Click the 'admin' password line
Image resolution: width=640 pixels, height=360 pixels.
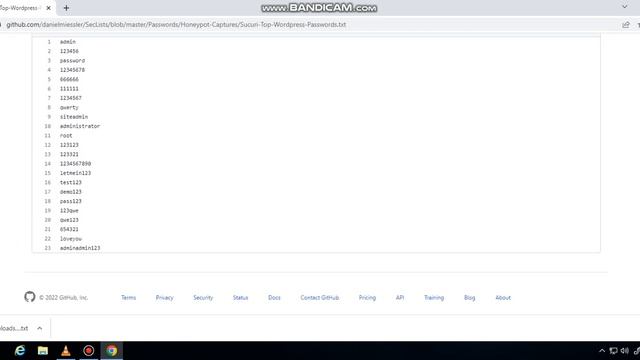[68, 42]
